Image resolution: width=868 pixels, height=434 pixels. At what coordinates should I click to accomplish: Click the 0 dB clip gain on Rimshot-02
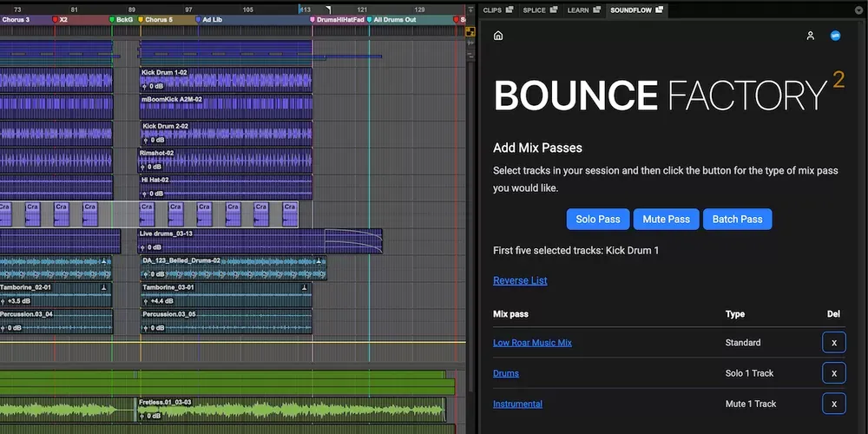coord(152,168)
